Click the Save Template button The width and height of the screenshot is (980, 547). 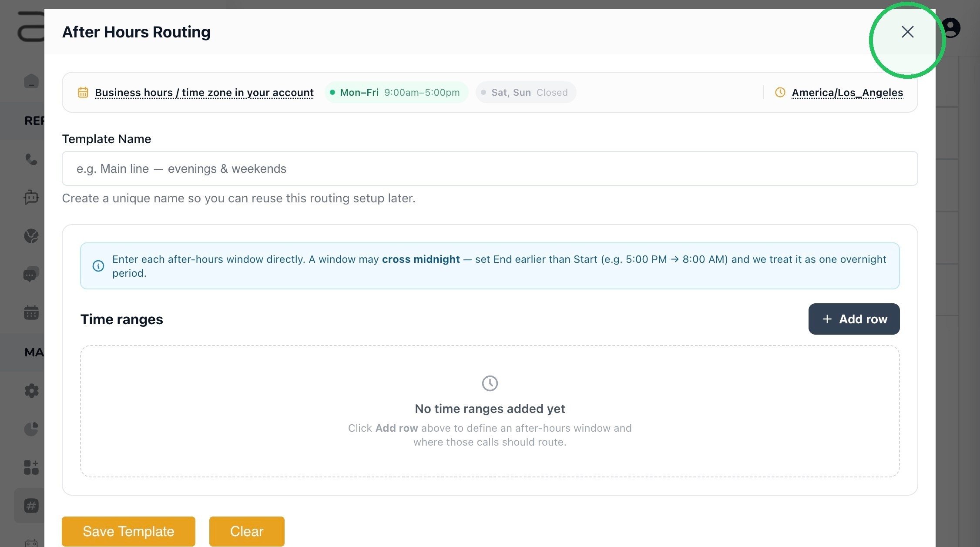[128, 531]
